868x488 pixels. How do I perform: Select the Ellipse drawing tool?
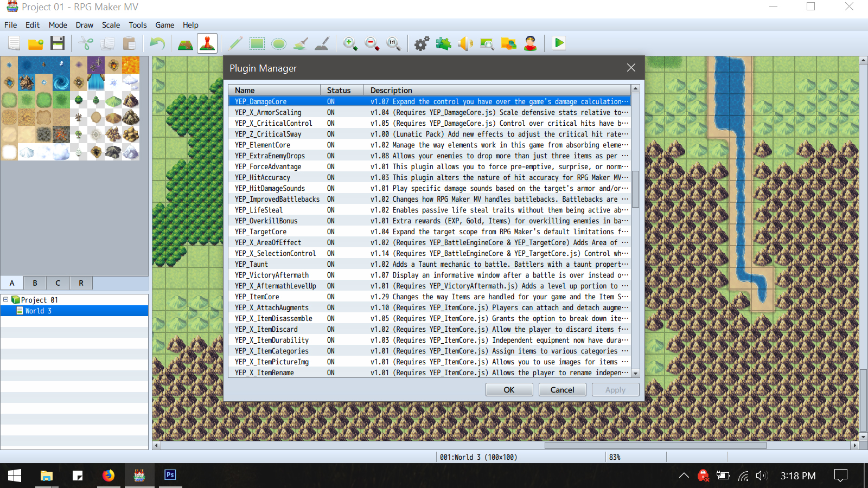click(x=279, y=43)
